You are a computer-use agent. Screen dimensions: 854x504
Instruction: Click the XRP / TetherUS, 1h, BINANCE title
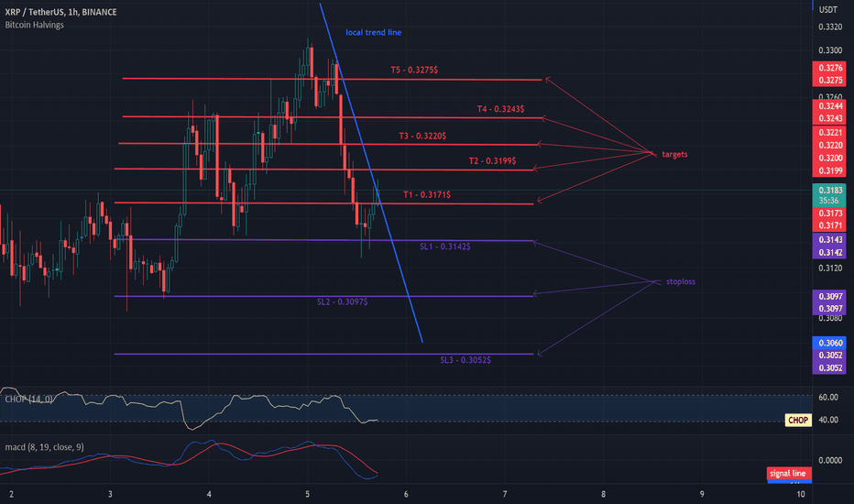(61, 12)
